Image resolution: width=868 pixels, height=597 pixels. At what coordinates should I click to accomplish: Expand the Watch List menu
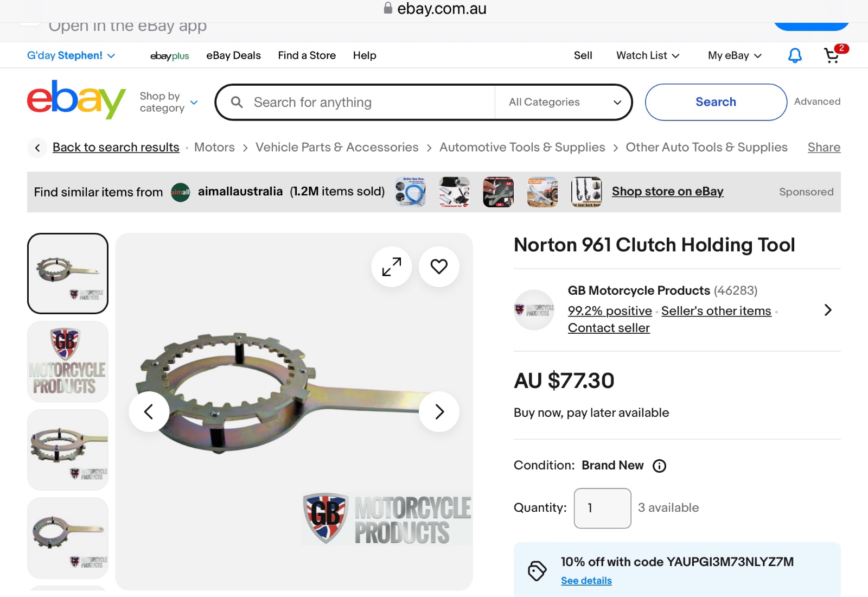point(648,55)
